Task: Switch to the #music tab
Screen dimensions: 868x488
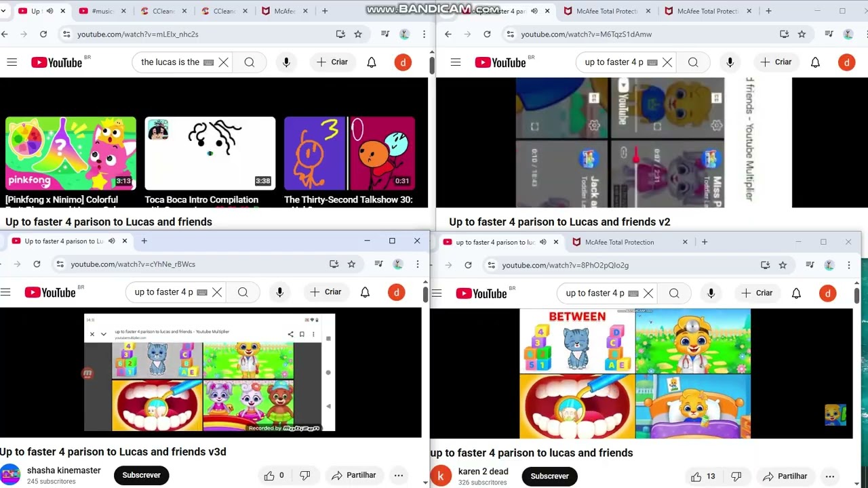Action: 101,11
